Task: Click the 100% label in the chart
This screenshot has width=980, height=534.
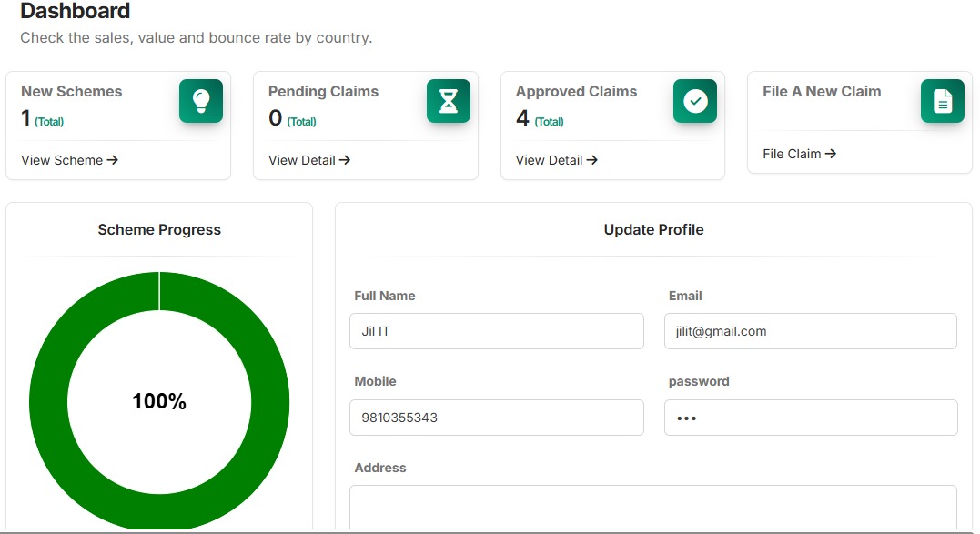Action: click(x=158, y=401)
